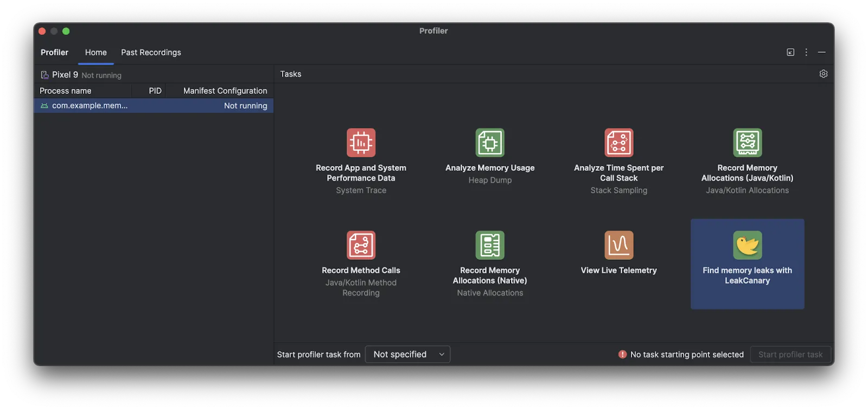Image resolution: width=868 pixels, height=410 pixels.
Task: Click the Process name column header
Action: (66, 91)
